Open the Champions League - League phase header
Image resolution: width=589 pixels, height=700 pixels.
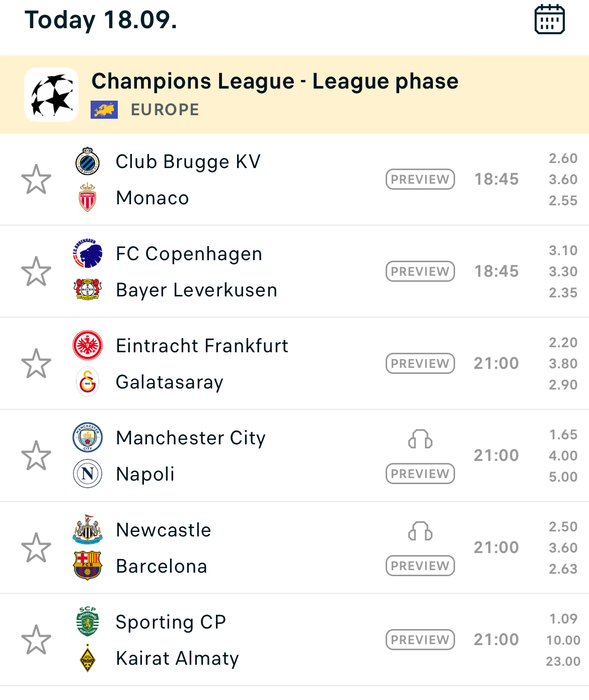point(275,82)
